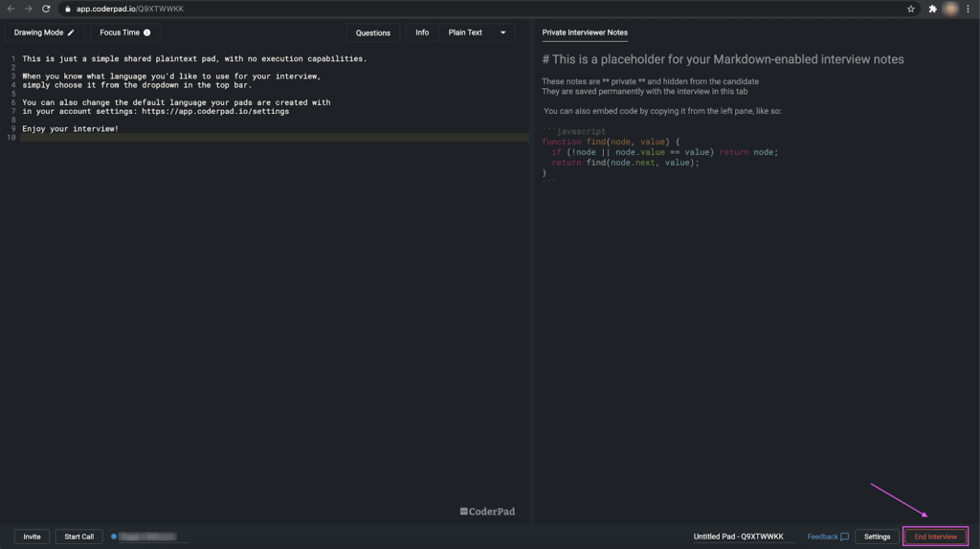
Task: Click 'return find(node.next, value);' in notes
Action: [x=625, y=163]
